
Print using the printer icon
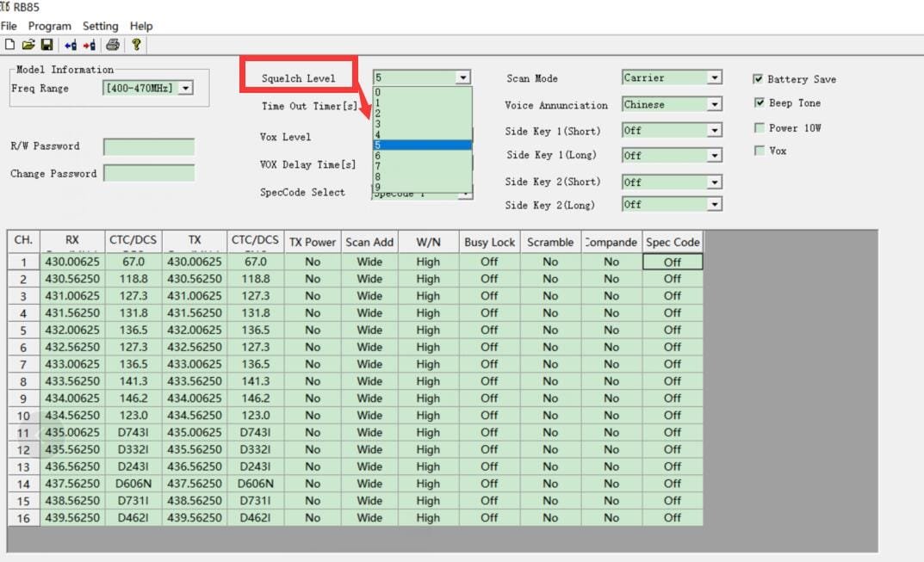(113, 45)
